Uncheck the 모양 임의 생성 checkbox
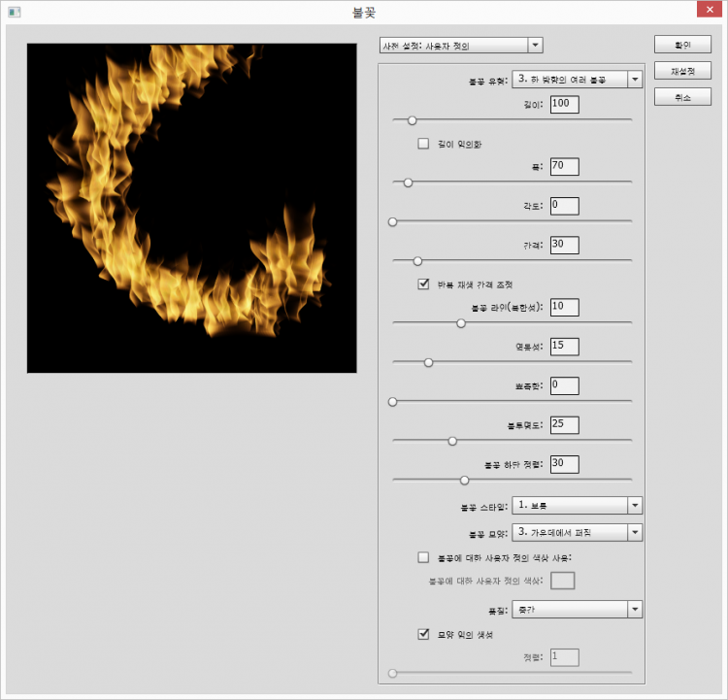 pos(423,634)
